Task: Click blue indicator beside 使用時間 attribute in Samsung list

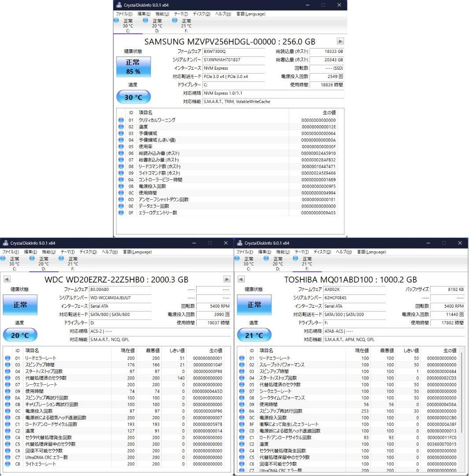Action: click(121, 192)
